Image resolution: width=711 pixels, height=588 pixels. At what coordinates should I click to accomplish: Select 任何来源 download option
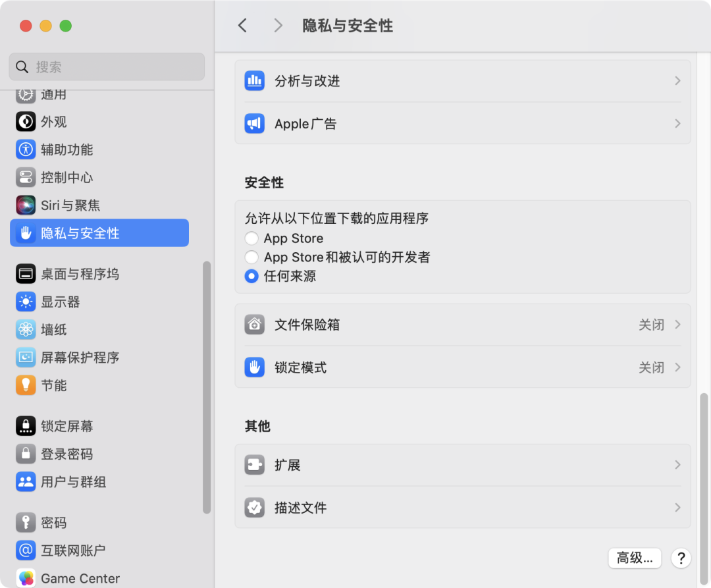click(251, 276)
